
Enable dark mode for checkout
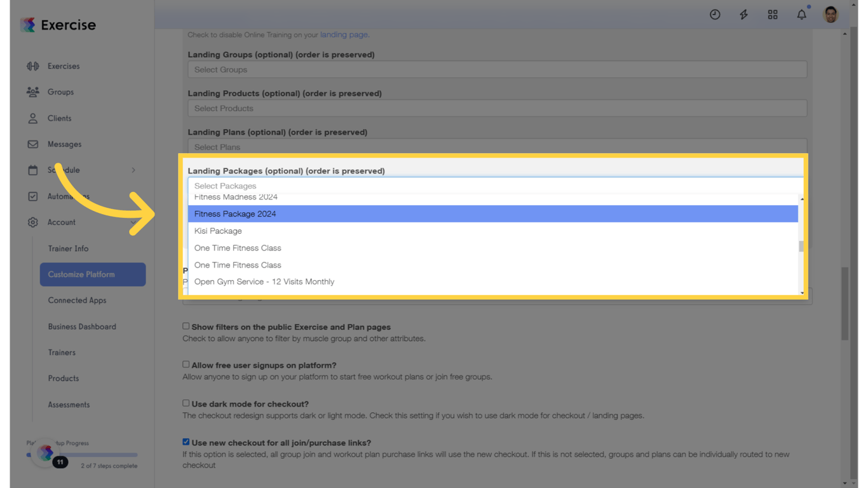(186, 403)
